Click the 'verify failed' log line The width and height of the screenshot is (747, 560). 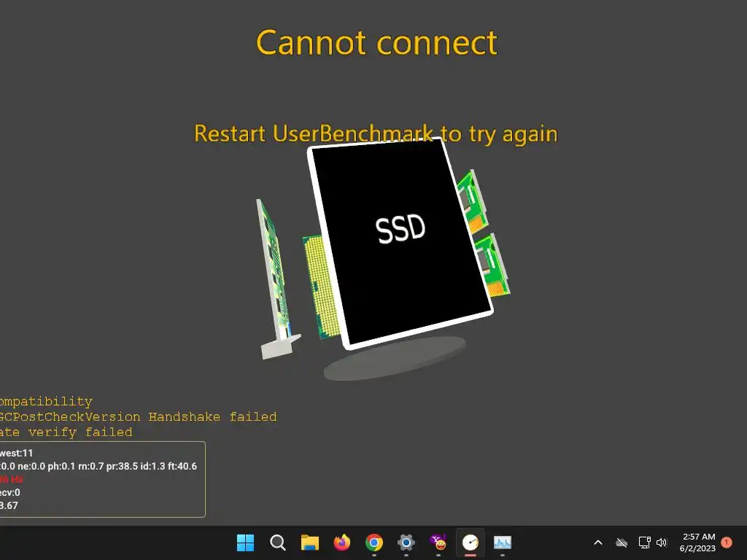(66, 432)
